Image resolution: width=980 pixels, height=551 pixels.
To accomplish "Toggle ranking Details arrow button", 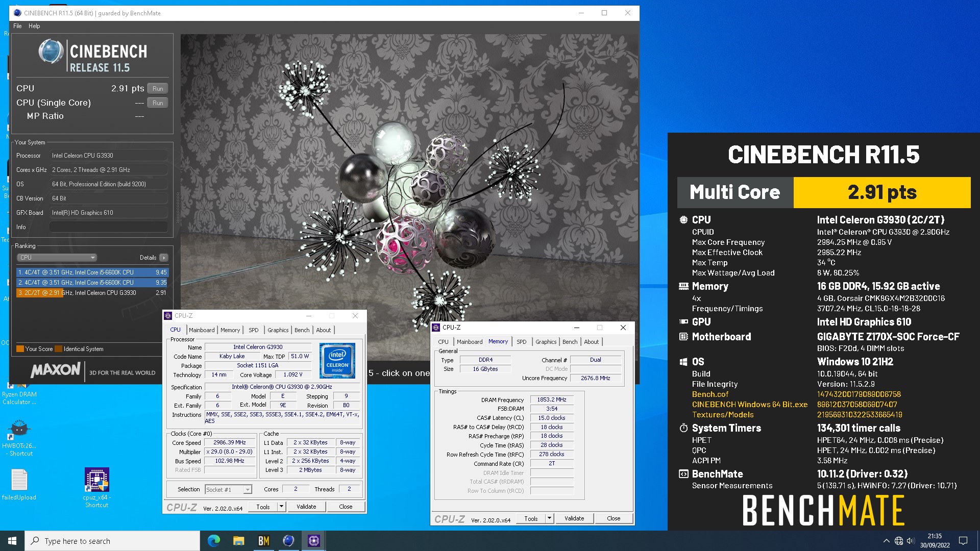I will tap(164, 258).
